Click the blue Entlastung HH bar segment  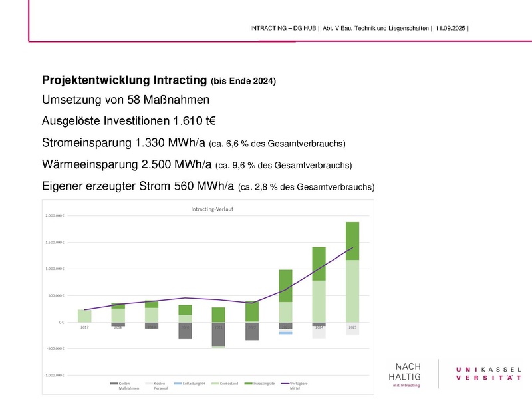point(285,332)
